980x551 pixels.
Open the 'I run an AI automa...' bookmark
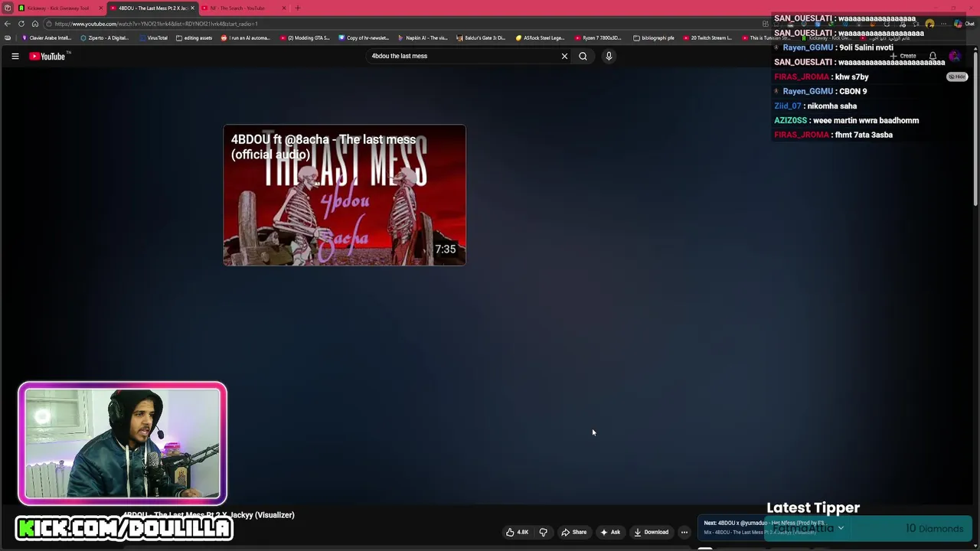(x=246, y=37)
